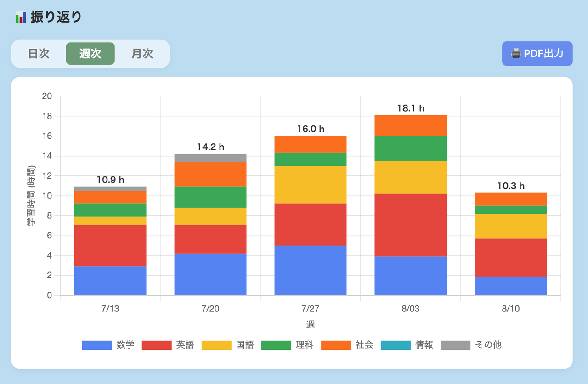
Task: Click the 振り返り page heading
Action: pyautogui.click(x=56, y=17)
